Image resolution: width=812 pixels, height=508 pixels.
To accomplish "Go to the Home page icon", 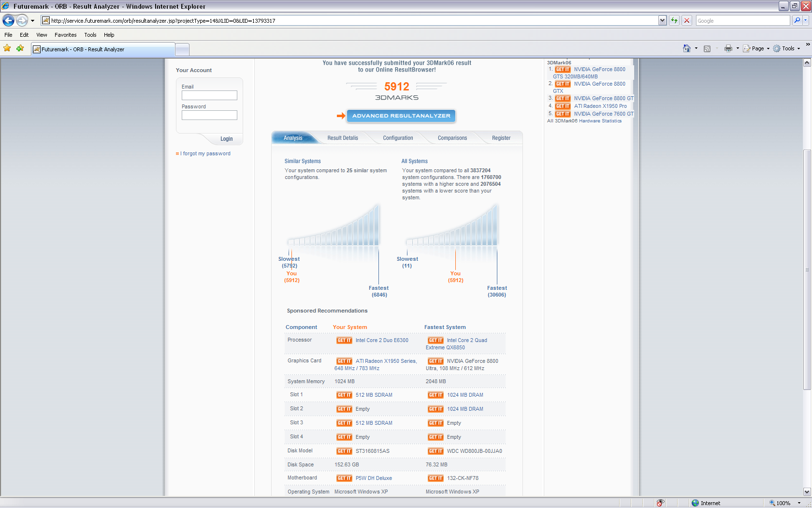I will click(x=687, y=48).
